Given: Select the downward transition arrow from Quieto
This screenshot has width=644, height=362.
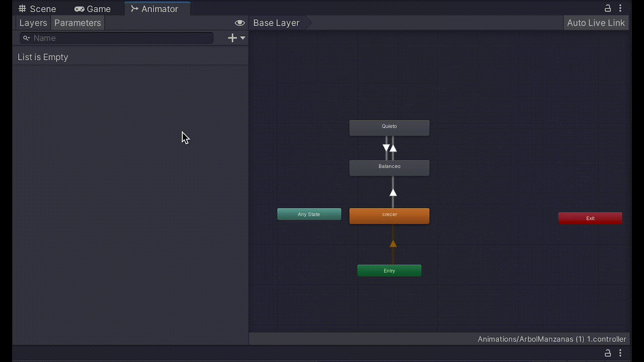Looking at the screenshot, I should pyautogui.click(x=386, y=148).
